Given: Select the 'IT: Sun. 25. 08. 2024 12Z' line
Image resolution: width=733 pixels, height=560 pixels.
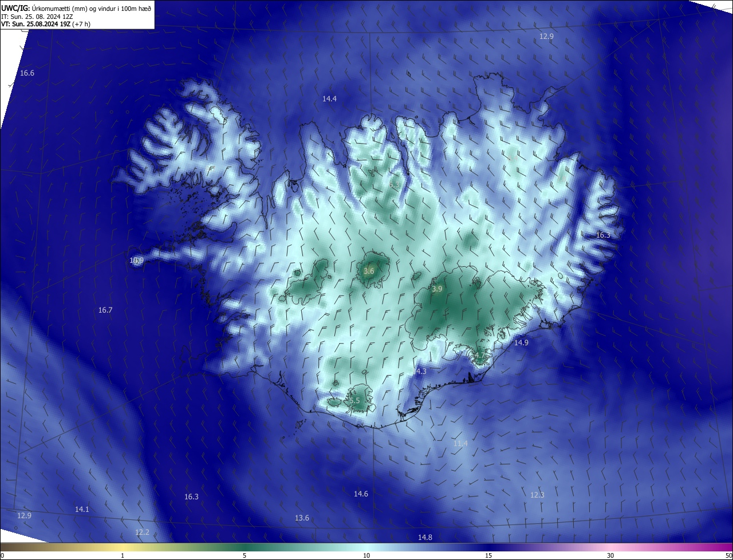Looking at the screenshot, I should pyautogui.click(x=36, y=17).
